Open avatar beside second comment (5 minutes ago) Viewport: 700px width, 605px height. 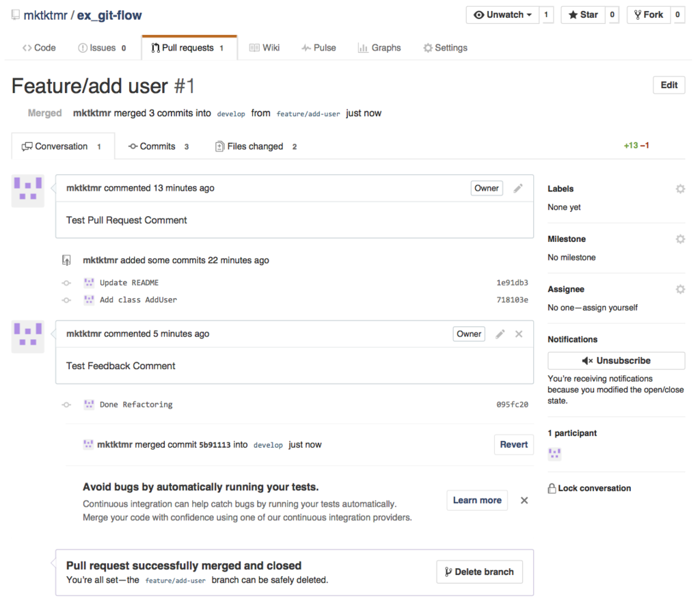[27, 336]
